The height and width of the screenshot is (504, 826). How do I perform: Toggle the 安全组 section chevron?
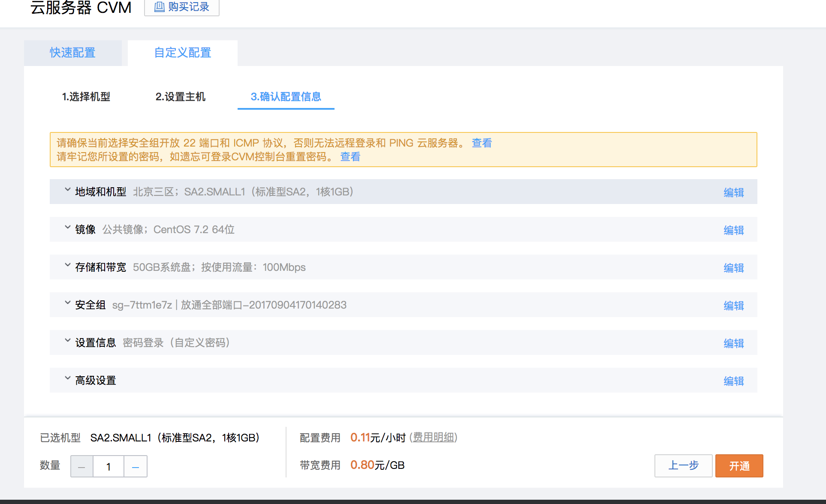pos(67,303)
